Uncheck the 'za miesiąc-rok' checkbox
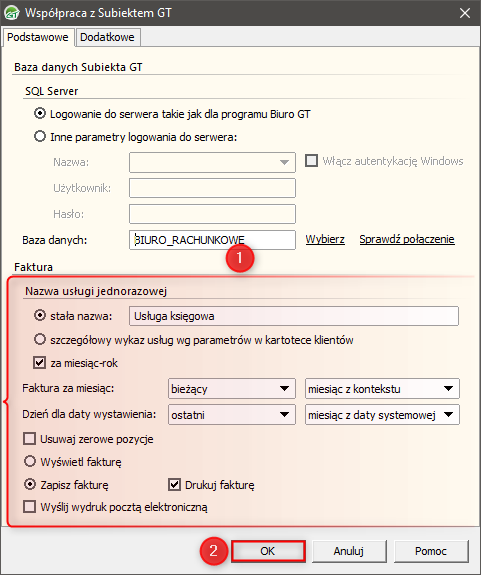The height and width of the screenshot is (575, 481). point(40,363)
